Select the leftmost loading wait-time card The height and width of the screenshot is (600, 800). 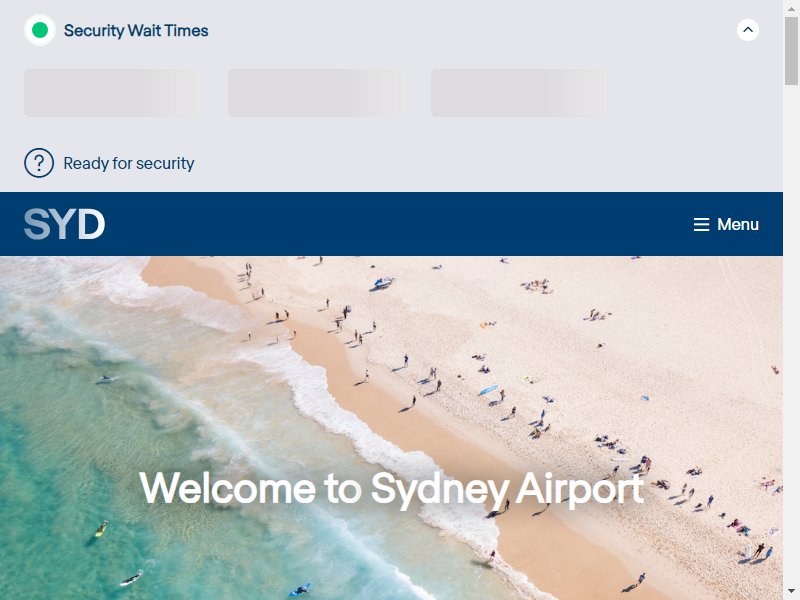pyautogui.click(x=112, y=93)
